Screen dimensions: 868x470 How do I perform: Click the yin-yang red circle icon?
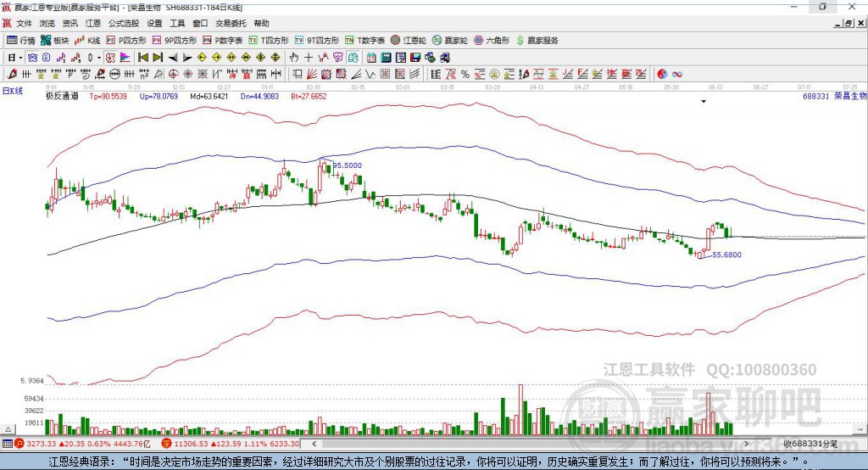[x=662, y=75]
